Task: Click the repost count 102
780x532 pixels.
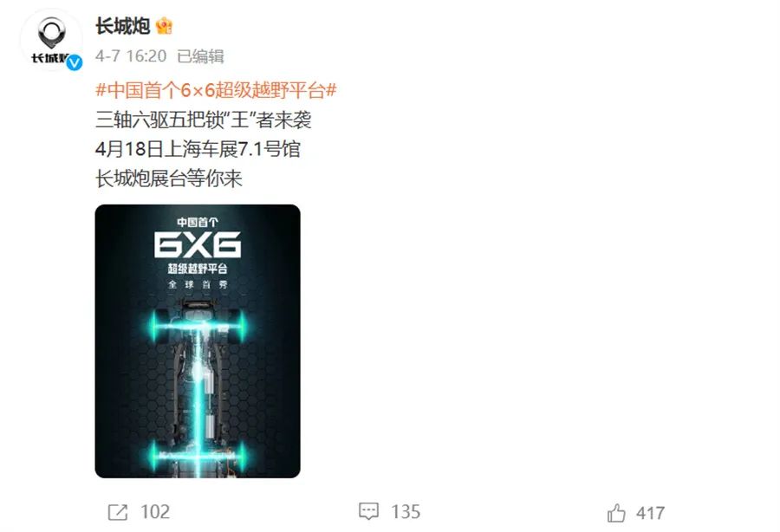Action: click(x=155, y=512)
